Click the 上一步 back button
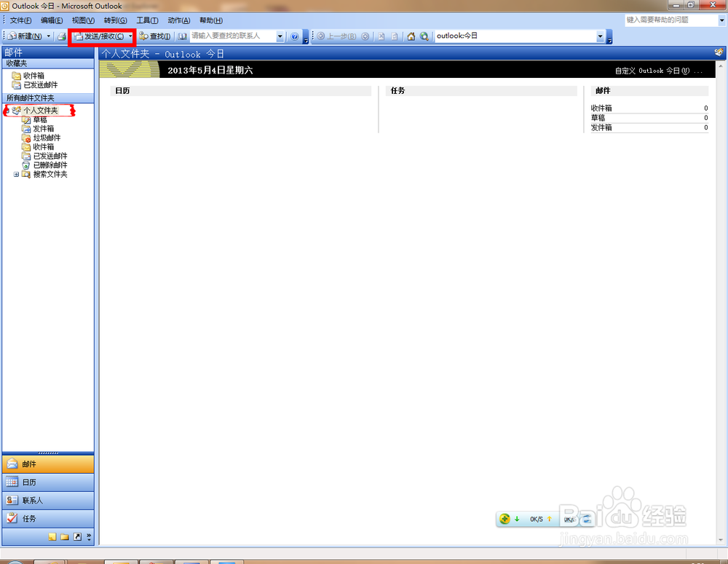 point(336,36)
